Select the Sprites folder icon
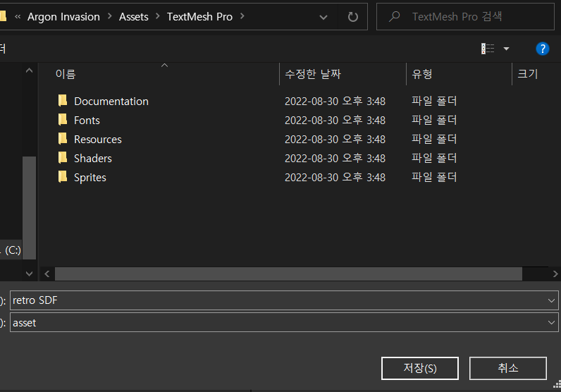Viewport: 561px width, 392px height. tap(63, 177)
